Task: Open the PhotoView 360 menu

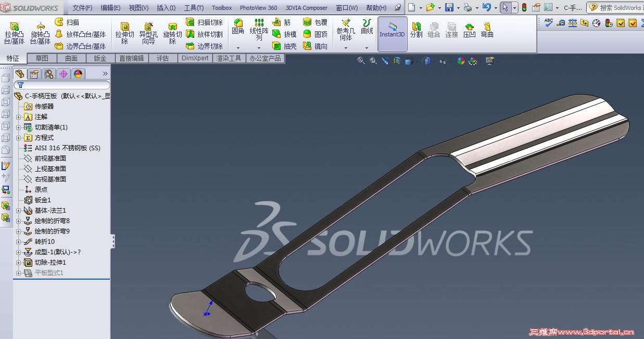Action: (x=258, y=8)
